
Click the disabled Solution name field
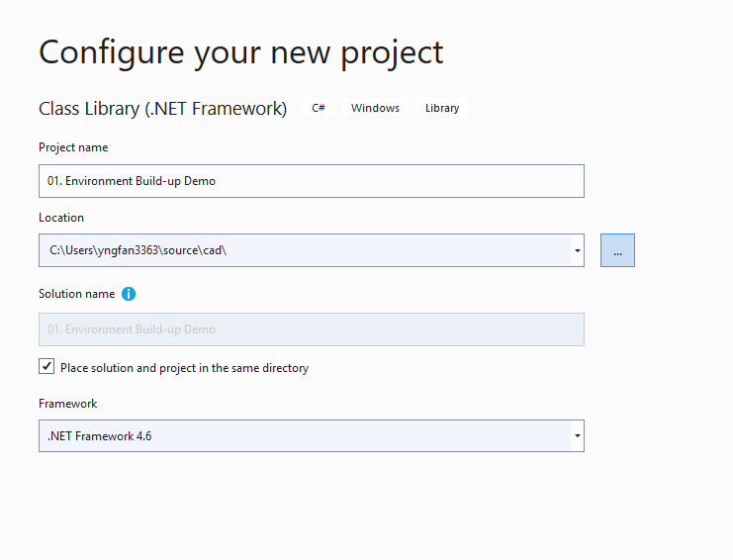click(312, 329)
